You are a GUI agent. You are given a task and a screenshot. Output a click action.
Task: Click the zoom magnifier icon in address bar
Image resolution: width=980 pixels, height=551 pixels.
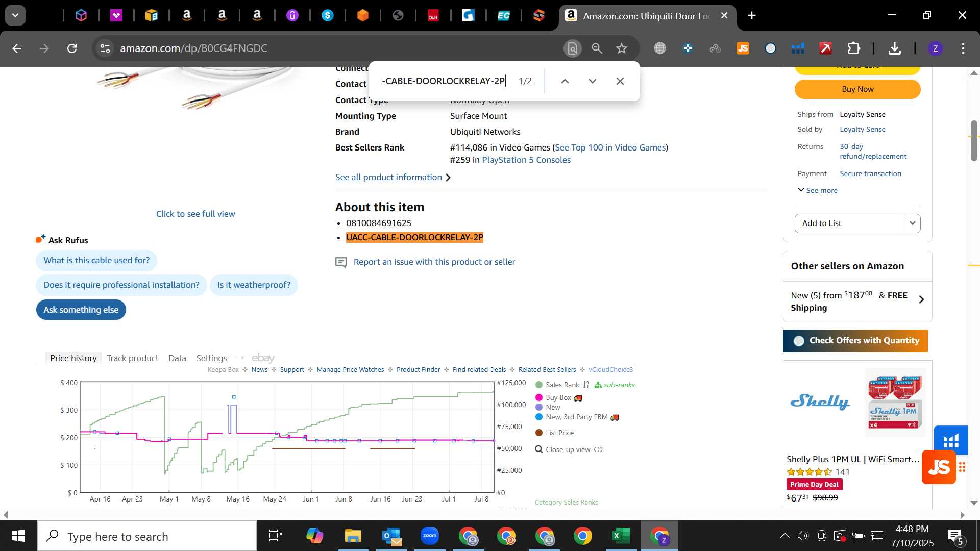[x=597, y=48]
